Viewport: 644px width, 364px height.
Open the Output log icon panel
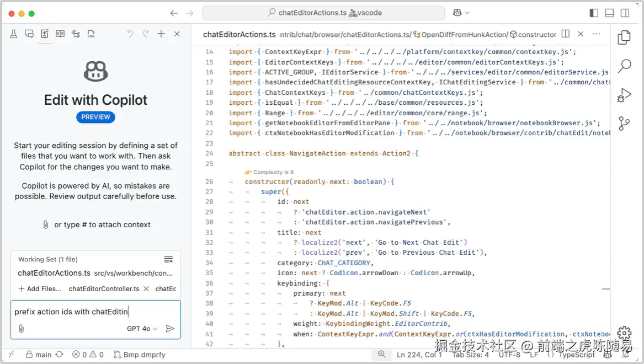pyautogui.click(x=91, y=34)
